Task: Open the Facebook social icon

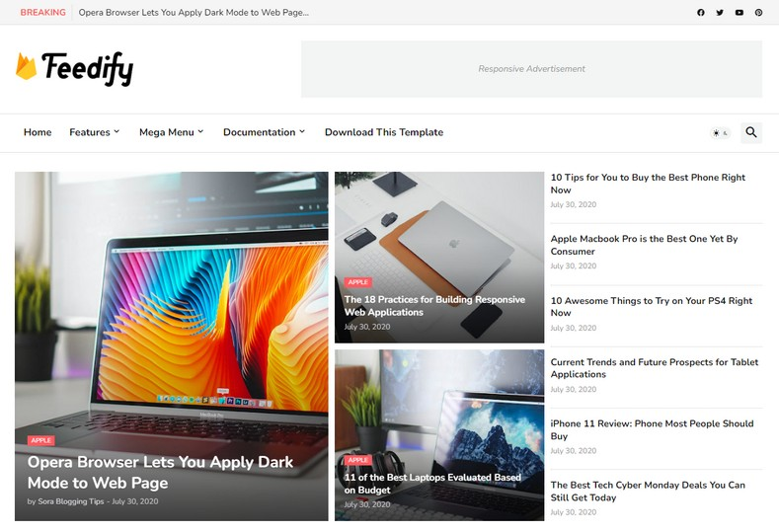Action: pos(700,13)
